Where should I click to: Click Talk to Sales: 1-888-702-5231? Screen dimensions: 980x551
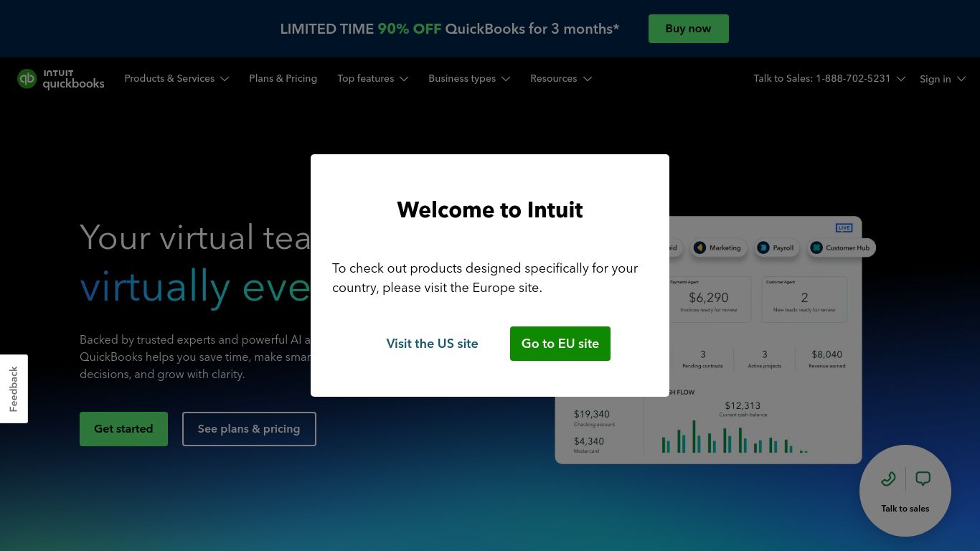click(x=821, y=78)
